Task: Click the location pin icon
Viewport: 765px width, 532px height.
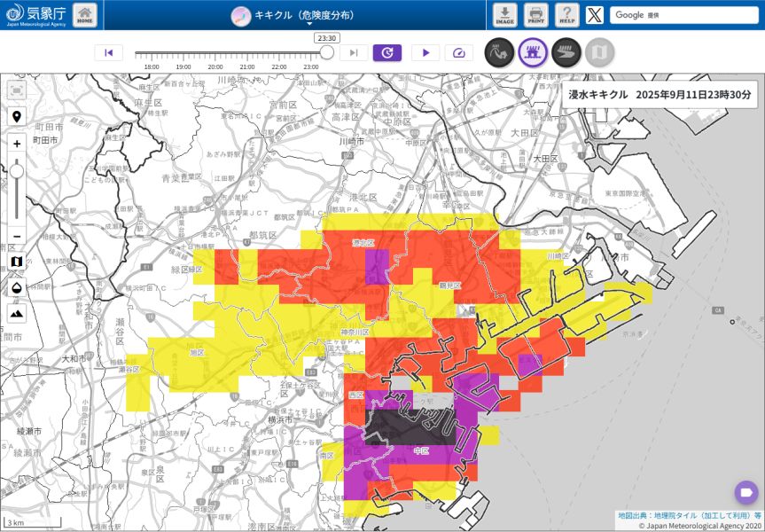Action: (x=17, y=117)
